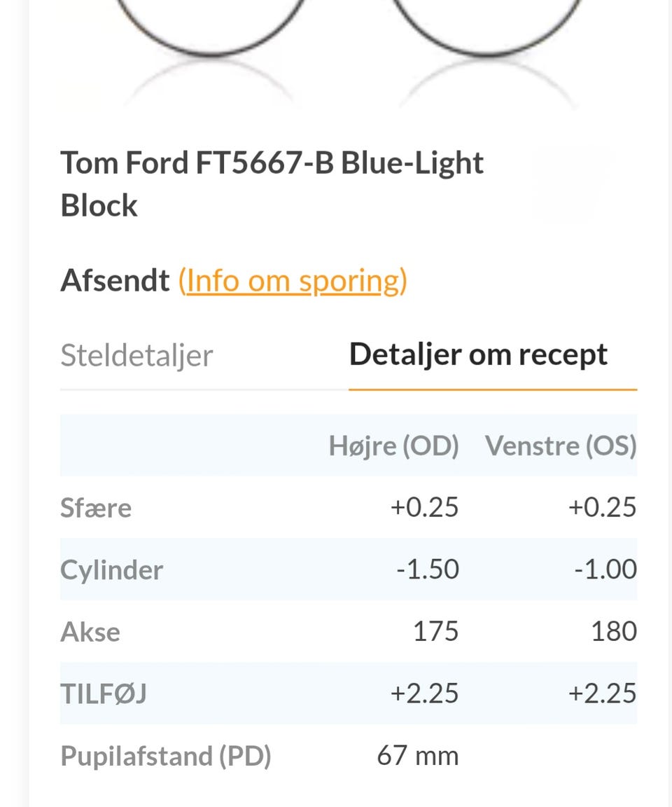Image resolution: width=672 pixels, height=807 pixels.
Task: Click the Afsendt status label
Action: pyautogui.click(x=115, y=281)
